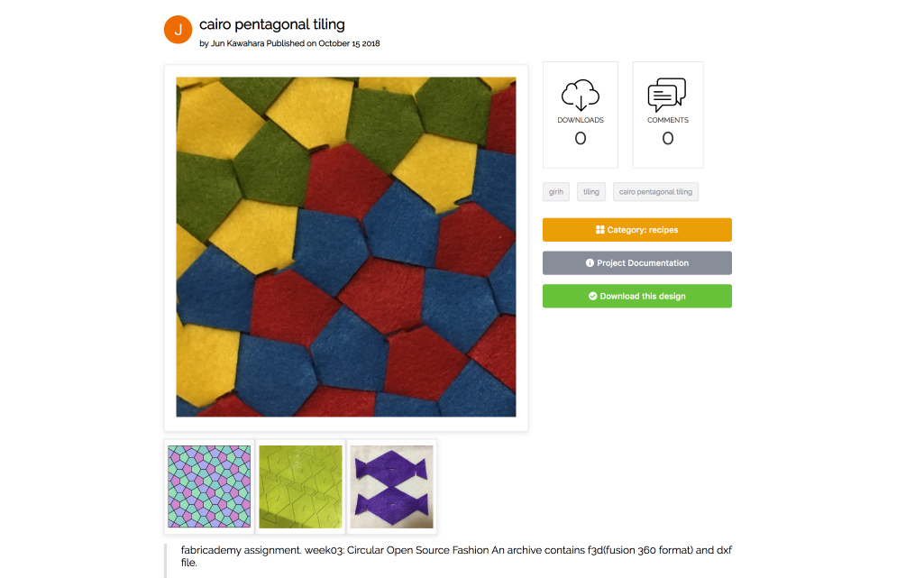Viewport: 924px width, 578px height.
Task: Click the Comments count box
Action: pyautogui.click(x=668, y=115)
